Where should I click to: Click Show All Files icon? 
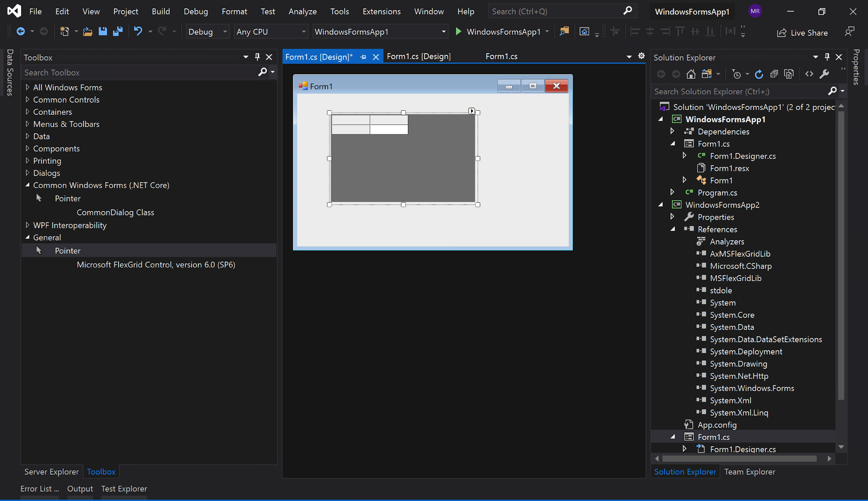tap(789, 74)
